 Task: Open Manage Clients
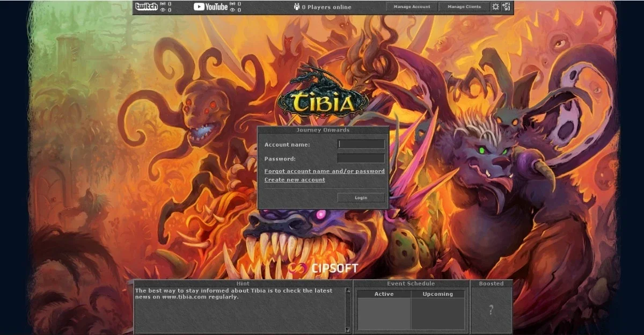[x=464, y=7]
